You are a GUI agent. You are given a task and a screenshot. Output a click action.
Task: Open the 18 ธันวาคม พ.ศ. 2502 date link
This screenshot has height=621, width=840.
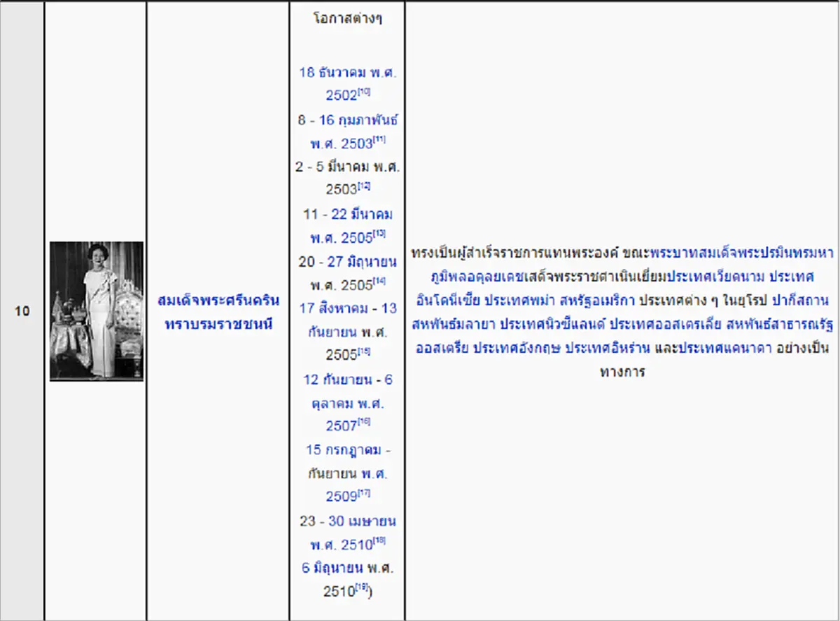347,83
